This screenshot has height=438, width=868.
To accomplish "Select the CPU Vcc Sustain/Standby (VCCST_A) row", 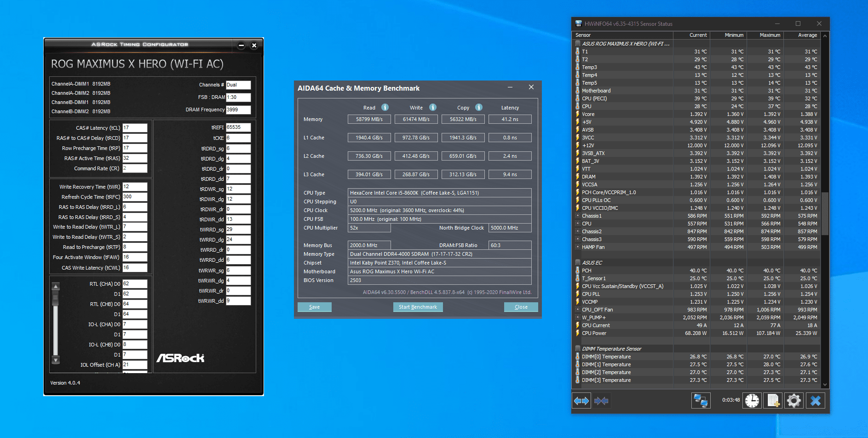I will coord(696,286).
